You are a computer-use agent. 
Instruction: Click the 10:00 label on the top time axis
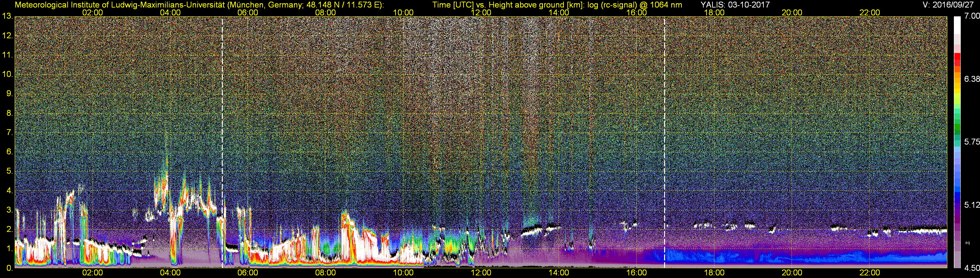pyautogui.click(x=403, y=12)
